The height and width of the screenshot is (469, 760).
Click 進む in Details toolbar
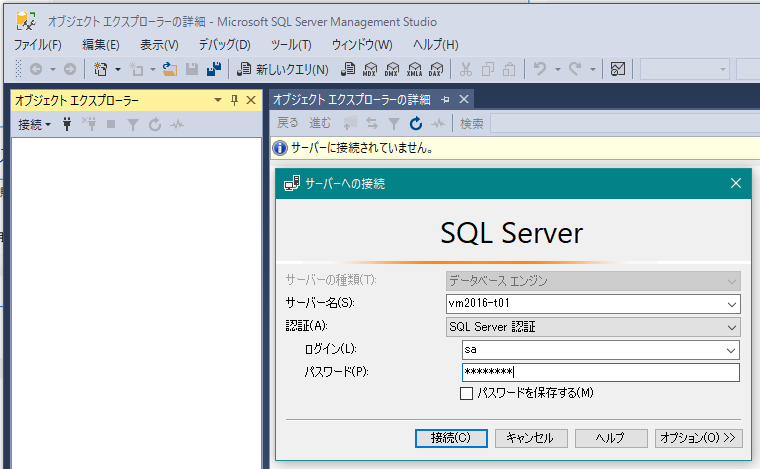[320, 123]
